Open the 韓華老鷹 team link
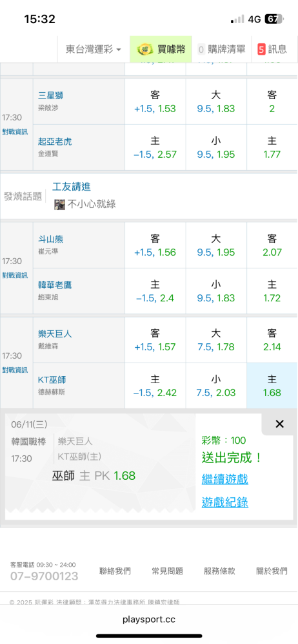The height and width of the screenshot is (644, 298). pyautogui.click(x=55, y=285)
